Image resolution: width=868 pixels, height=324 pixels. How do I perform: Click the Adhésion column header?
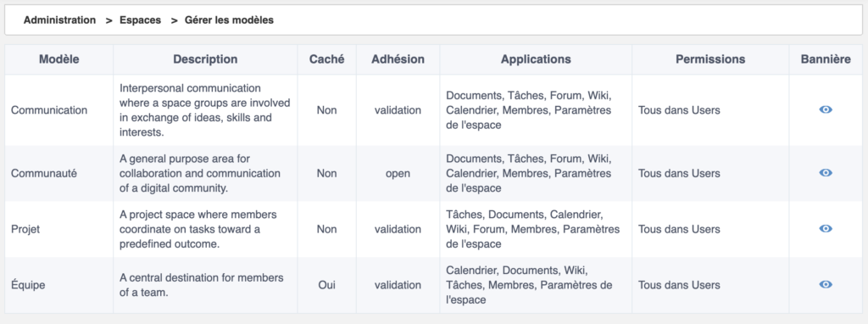tap(398, 59)
